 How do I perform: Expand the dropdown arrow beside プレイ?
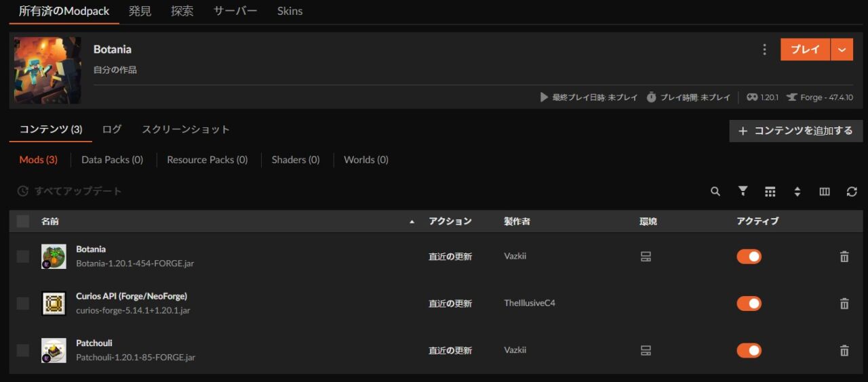[x=842, y=49]
